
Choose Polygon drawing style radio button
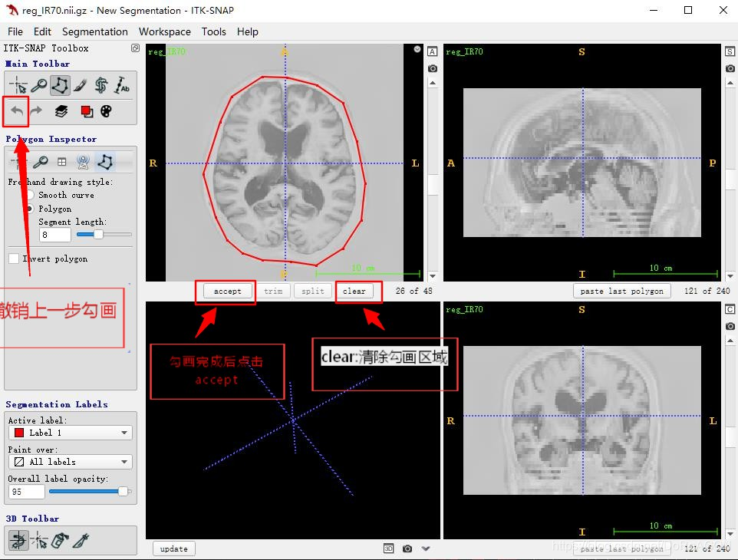pyautogui.click(x=30, y=209)
